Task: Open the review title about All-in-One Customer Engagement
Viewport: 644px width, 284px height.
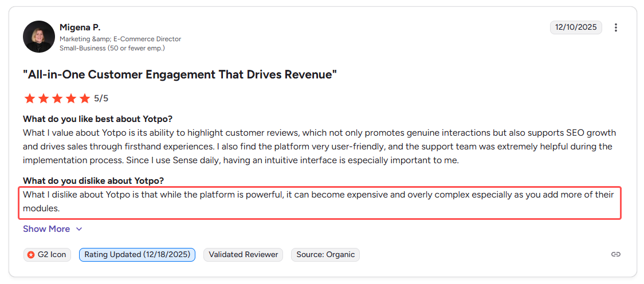Action: point(180,75)
